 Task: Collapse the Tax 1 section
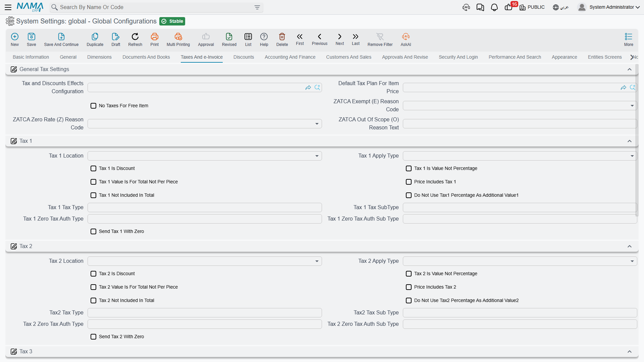click(630, 141)
